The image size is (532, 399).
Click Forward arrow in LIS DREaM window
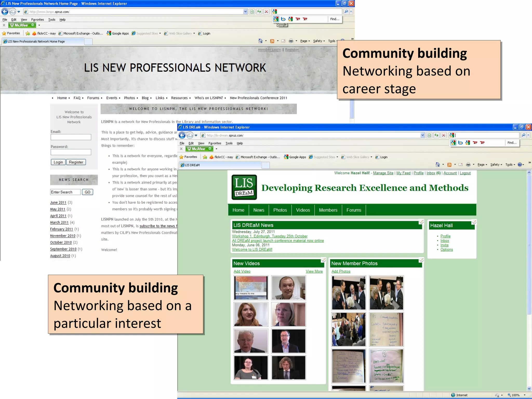tap(190, 135)
